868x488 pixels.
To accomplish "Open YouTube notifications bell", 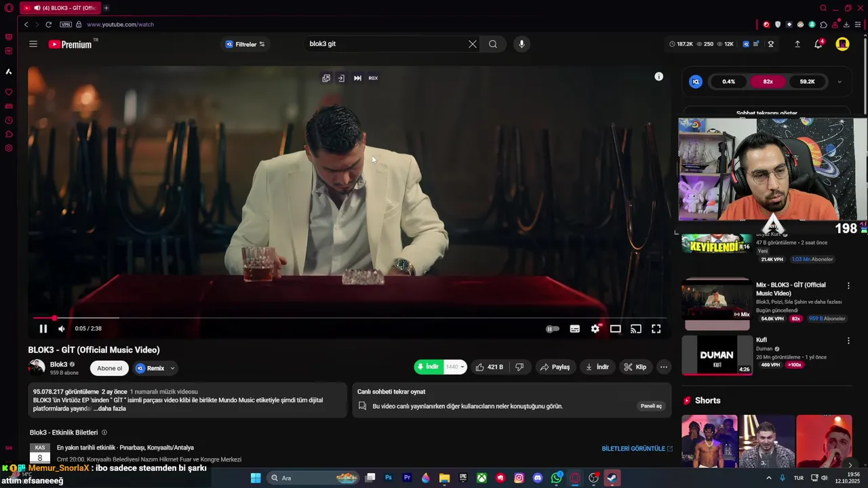I will coord(818,44).
